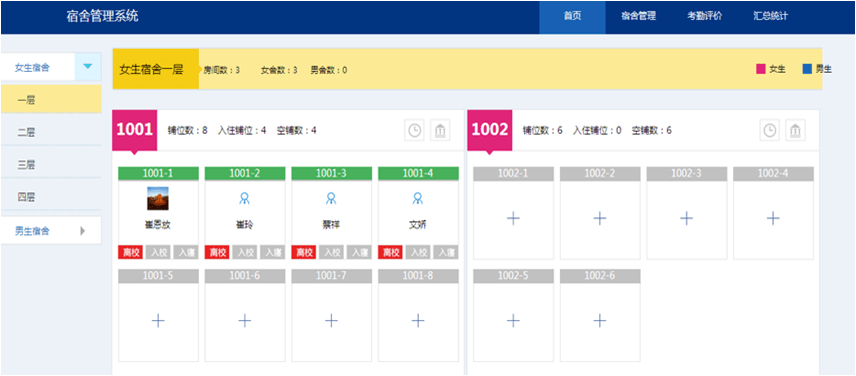
Task: Click the ribbon avatar icon in bed 1001-2
Action: click(245, 199)
